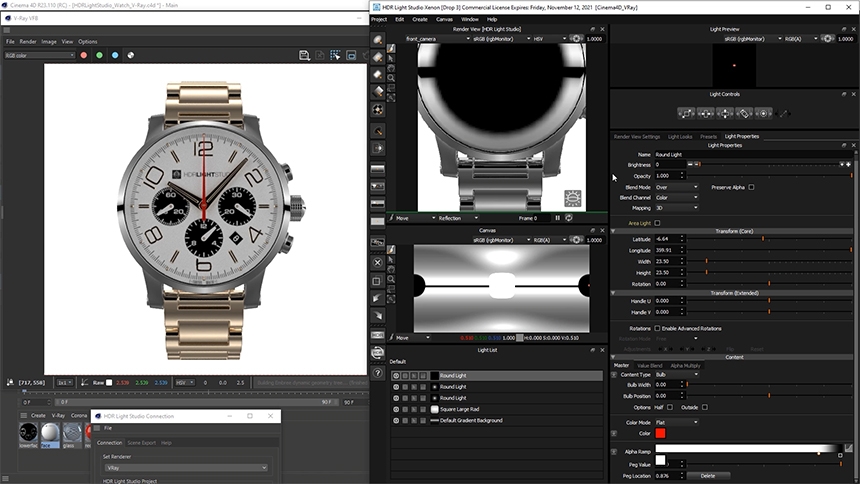Click brightness minus button
Image resolution: width=860 pixels, height=484 pixels.
tap(690, 165)
